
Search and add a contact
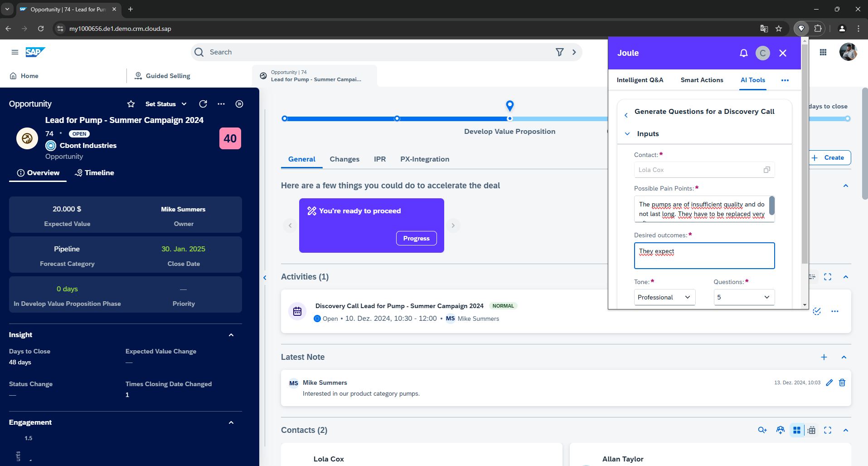coord(762,430)
